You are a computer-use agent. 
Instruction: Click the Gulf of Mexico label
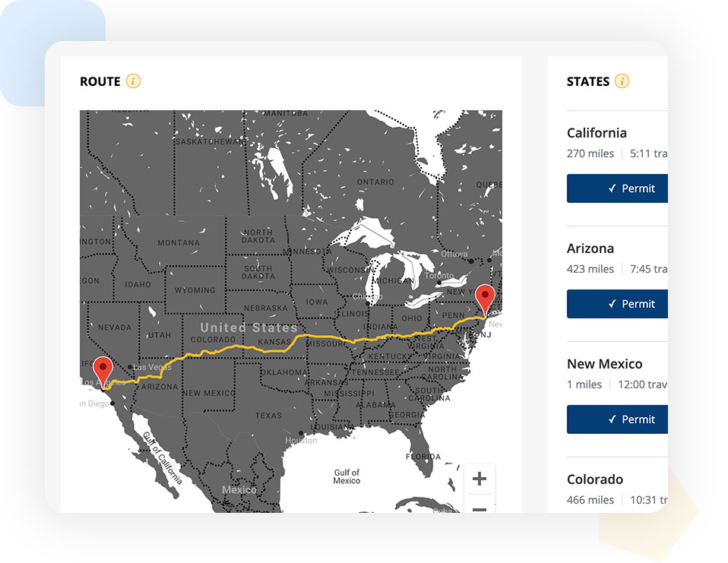(x=347, y=476)
